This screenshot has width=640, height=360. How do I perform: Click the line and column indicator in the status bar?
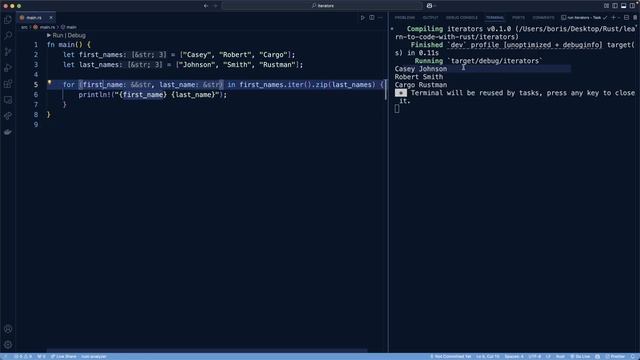pyautogui.click(x=488, y=356)
